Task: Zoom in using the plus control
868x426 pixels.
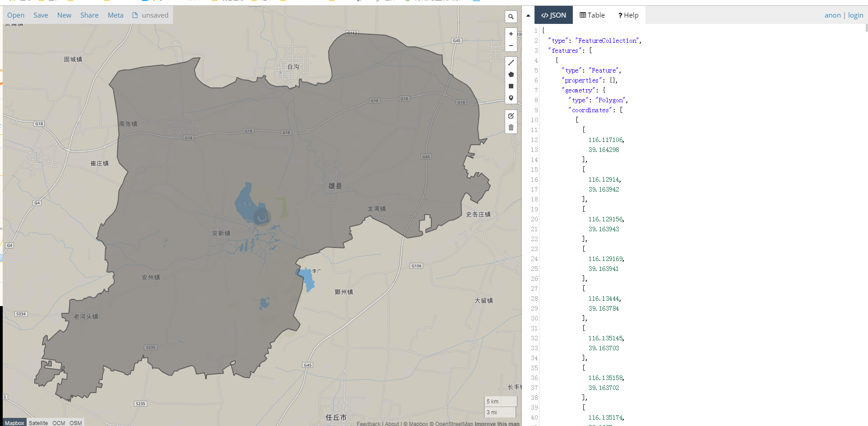Action: [511, 33]
